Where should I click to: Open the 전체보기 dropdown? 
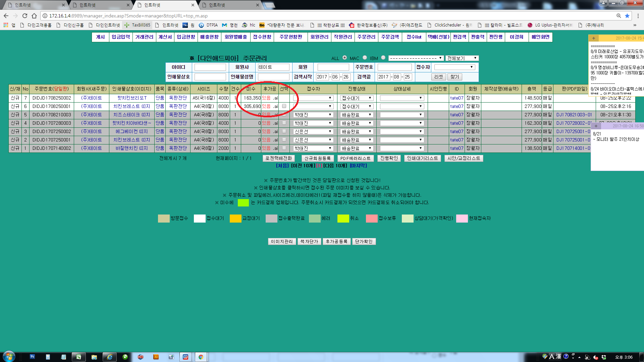click(x=462, y=58)
